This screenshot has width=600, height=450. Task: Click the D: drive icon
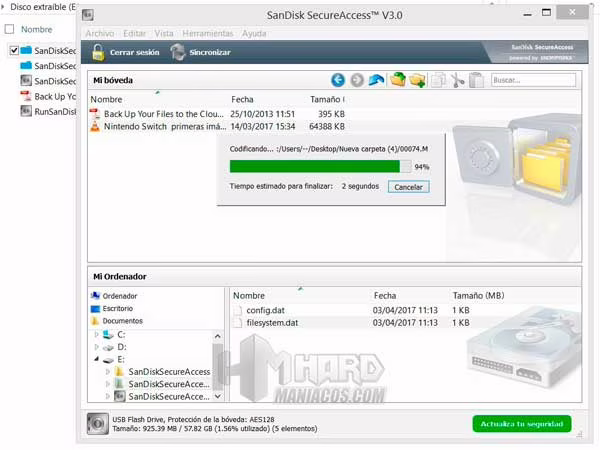click(x=108, y=347)
